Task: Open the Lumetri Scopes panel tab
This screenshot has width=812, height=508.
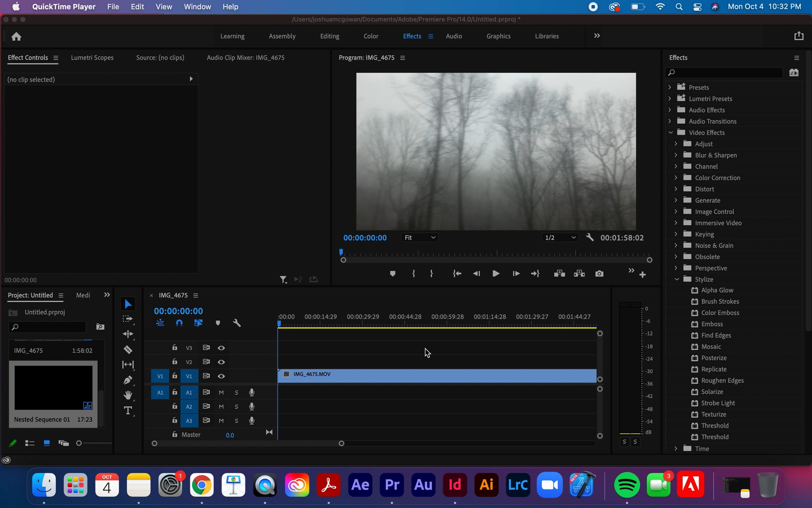Action: (x=92, y=58)
